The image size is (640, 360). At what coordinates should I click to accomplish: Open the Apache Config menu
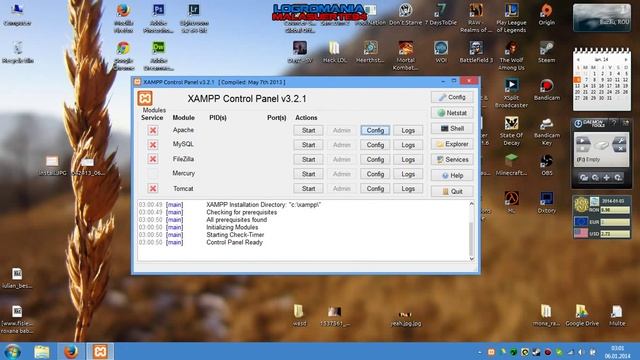click(x=375, y=131)
